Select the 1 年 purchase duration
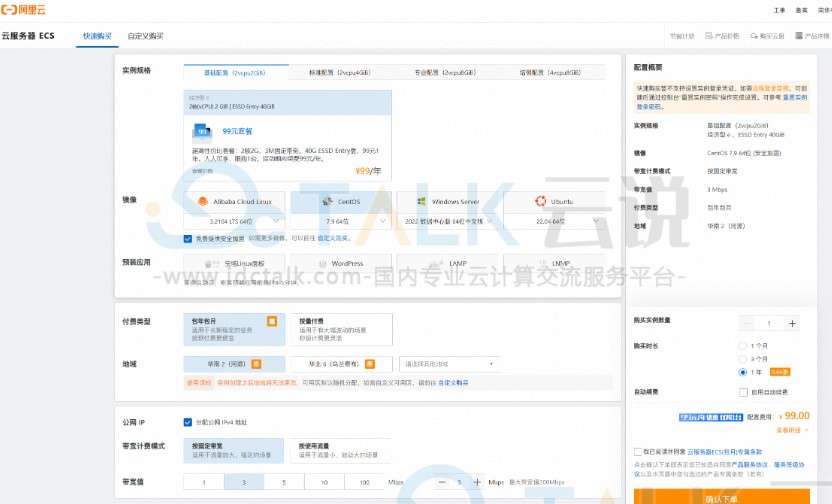The width and height of the screenshot is (832, 504). [743, 372]
